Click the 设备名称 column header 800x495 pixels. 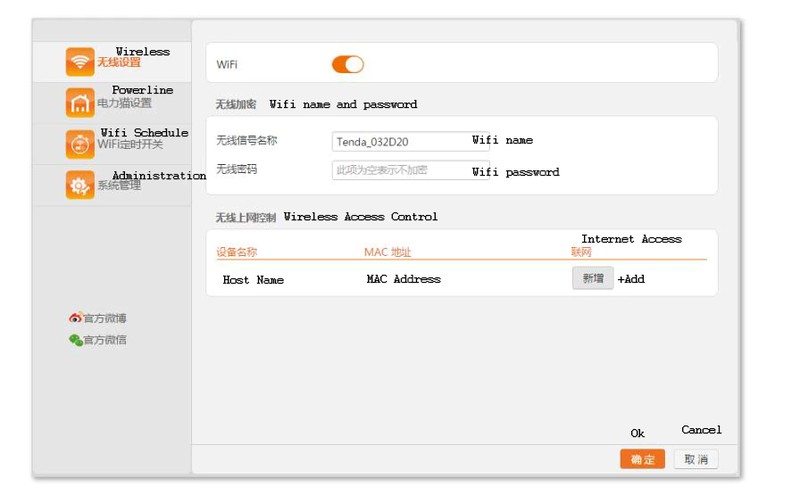(x=237, y=252)
